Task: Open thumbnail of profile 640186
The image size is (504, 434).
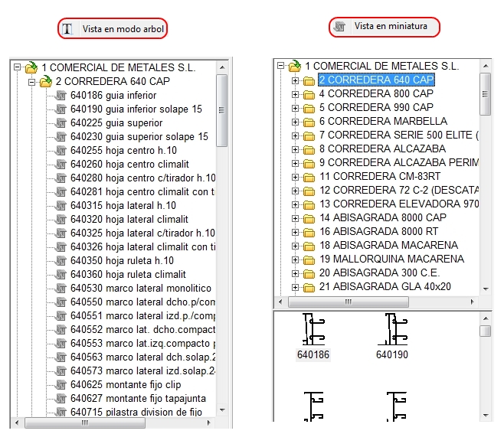Action: pyautogui.click(x=313, y=329)
